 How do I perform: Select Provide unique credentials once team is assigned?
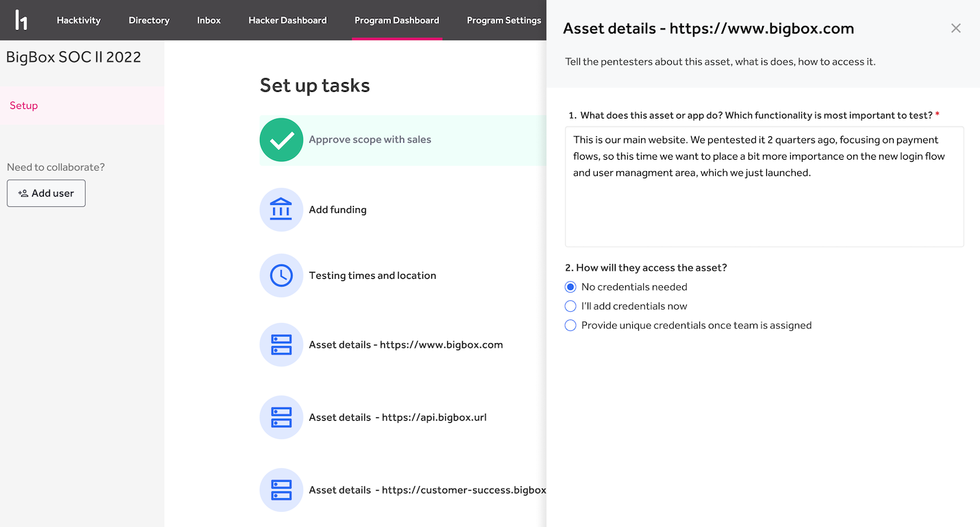click(570, 325)
